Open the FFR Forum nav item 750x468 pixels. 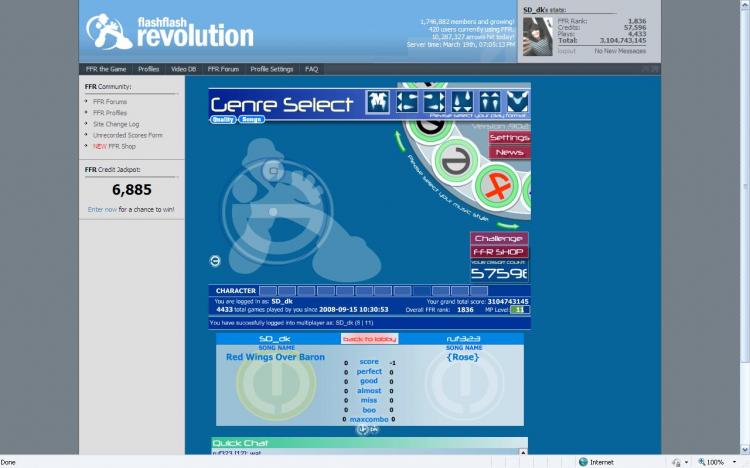point(223,69)
